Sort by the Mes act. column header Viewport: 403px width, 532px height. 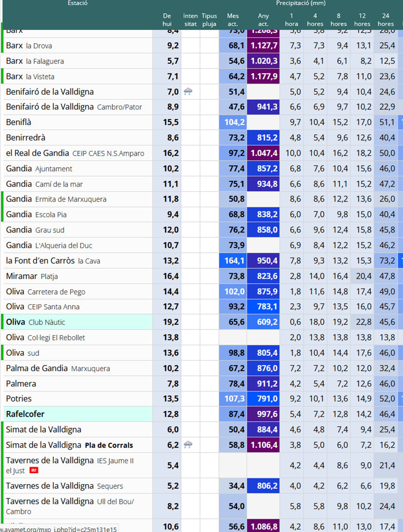[x=233, y=20]
